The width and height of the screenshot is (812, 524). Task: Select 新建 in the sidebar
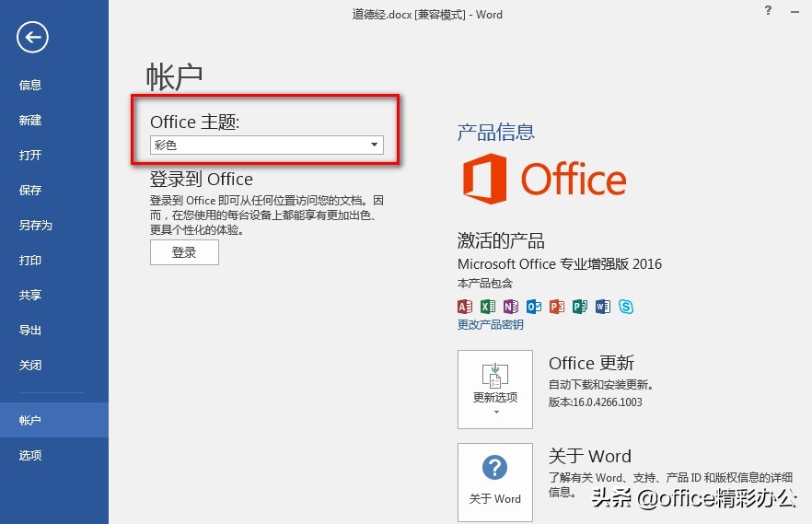point(30,120)
